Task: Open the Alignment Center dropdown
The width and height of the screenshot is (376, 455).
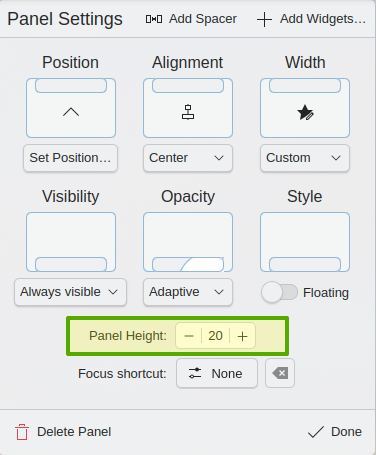Action: click(188, 158)
